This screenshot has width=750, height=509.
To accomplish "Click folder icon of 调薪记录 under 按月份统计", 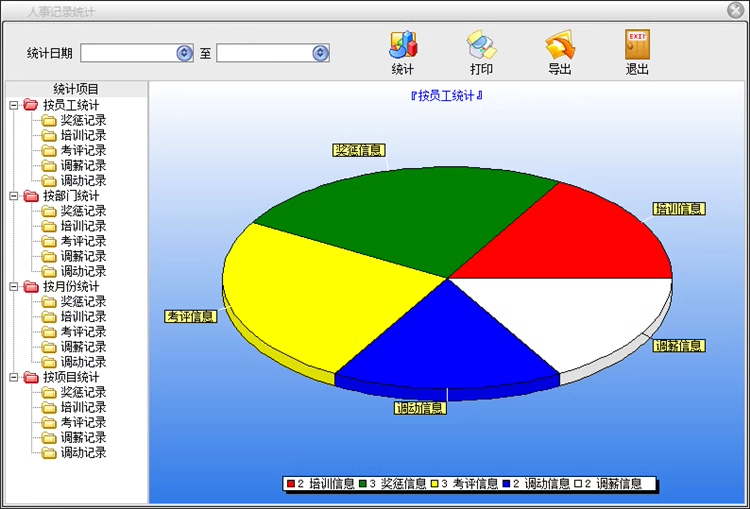I will pyautogui.click(x=49, y=347).
